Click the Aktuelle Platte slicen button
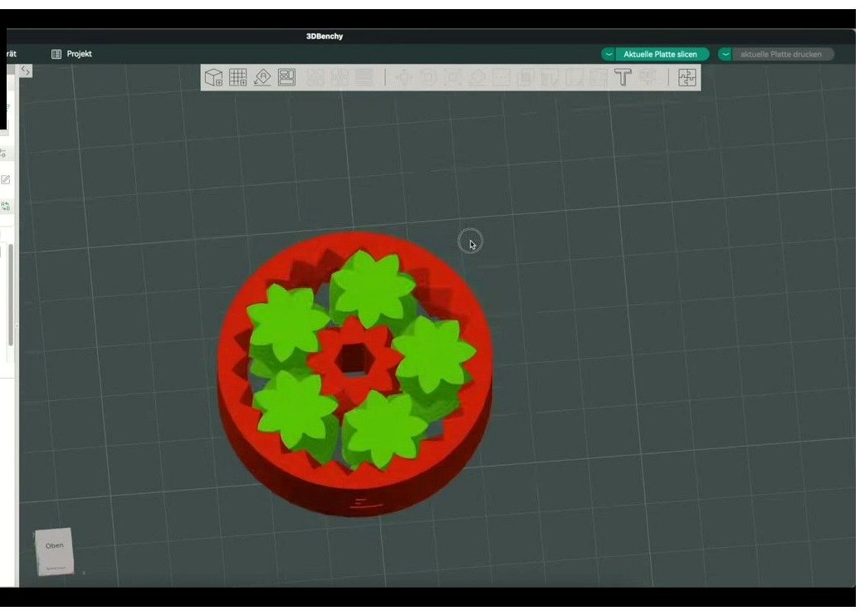The height and width of the screenshot is (616, 865). click(x=661, y=54)
